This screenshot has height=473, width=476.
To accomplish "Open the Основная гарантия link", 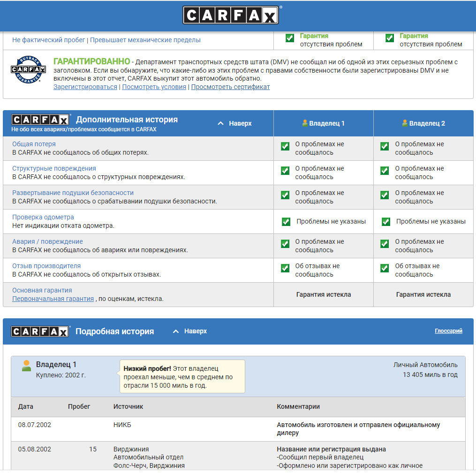I will tap(42, 290).
